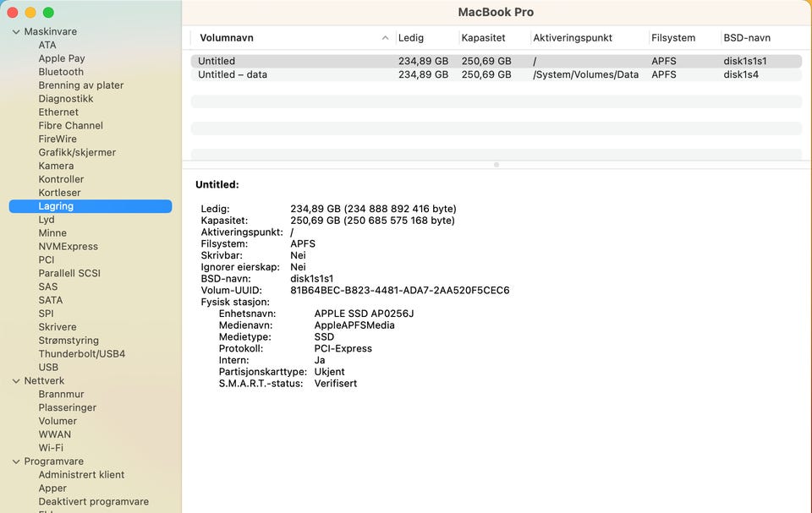Select Kamera in sidebar
This screenshot has height=513, width=812.
pos(56,166)
